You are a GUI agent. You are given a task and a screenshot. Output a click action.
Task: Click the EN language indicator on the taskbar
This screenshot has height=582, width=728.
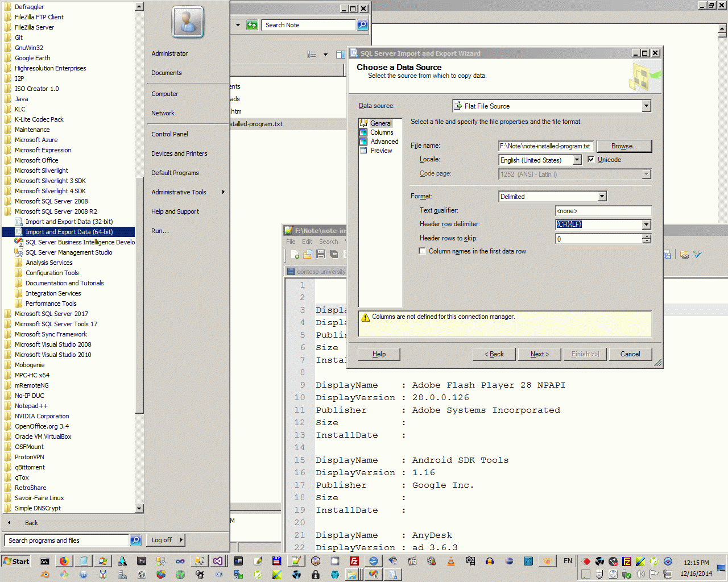click(x=568, y=561)
